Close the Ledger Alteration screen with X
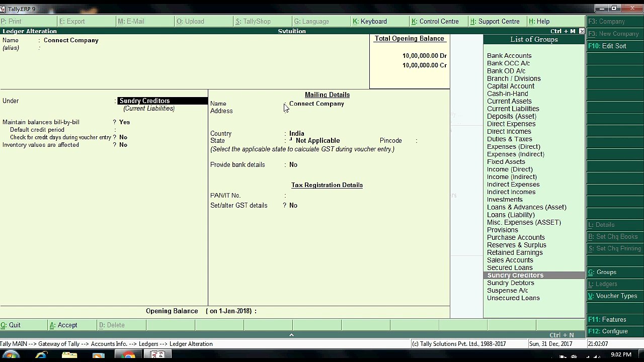The image size is (644, 362). click(582, 31)
